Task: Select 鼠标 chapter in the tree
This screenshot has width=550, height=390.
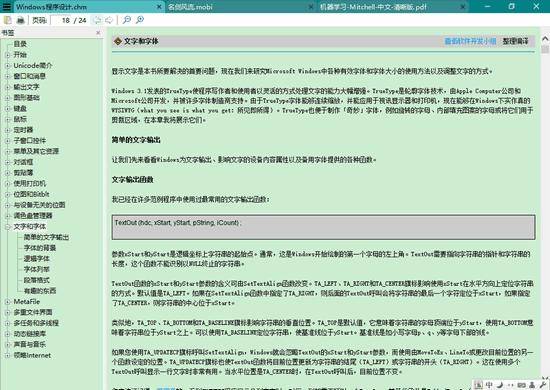Action: [20, 119]
